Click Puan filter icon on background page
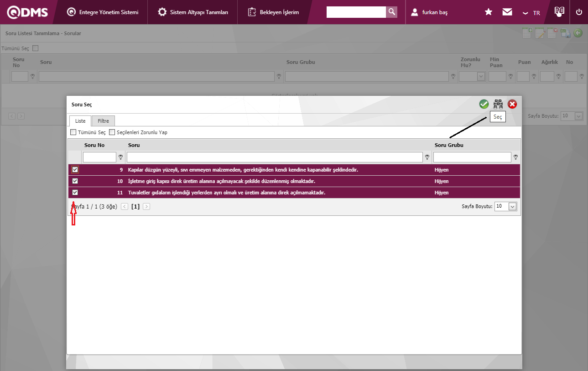Screen dimensions: 588x371 (534, 77)
